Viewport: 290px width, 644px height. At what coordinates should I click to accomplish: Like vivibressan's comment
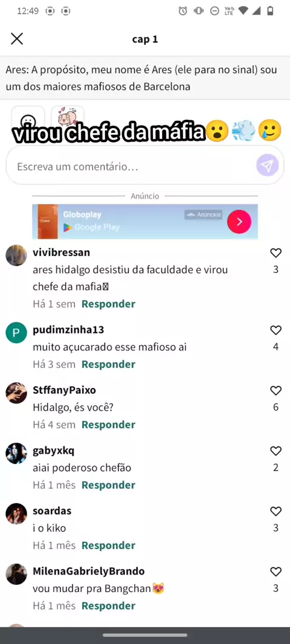tap(275, 253)
